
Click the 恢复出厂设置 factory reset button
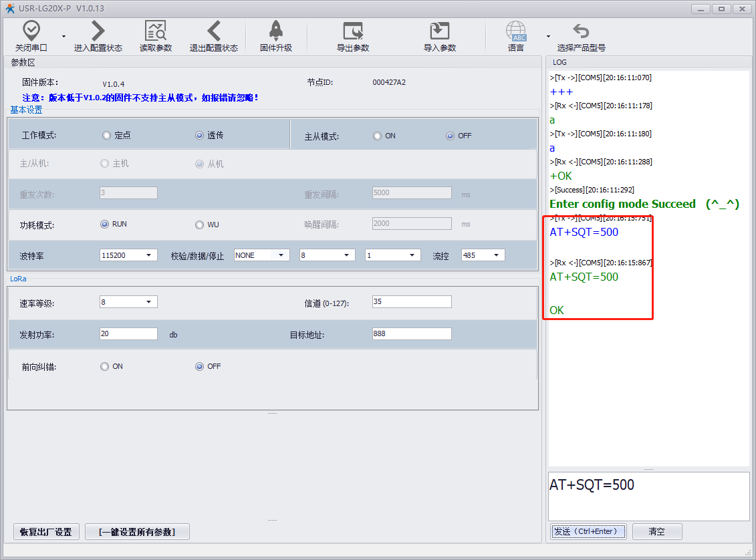click(x=46, y=532)
